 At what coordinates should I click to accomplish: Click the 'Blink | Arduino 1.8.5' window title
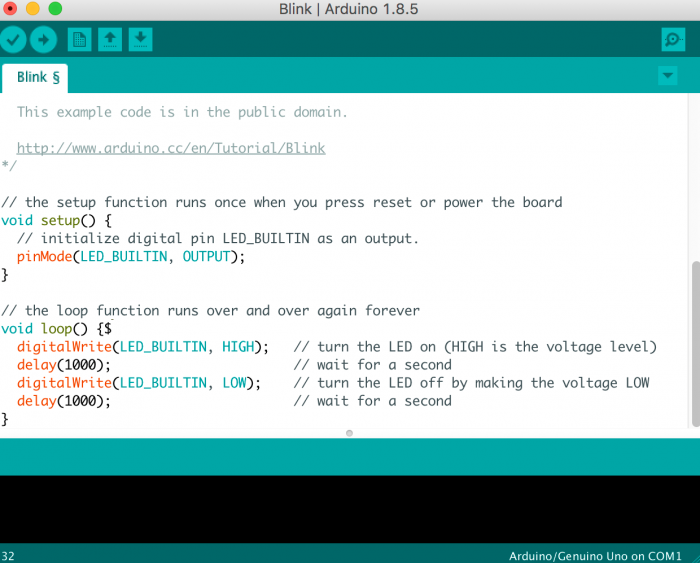(x=349, y=9)
